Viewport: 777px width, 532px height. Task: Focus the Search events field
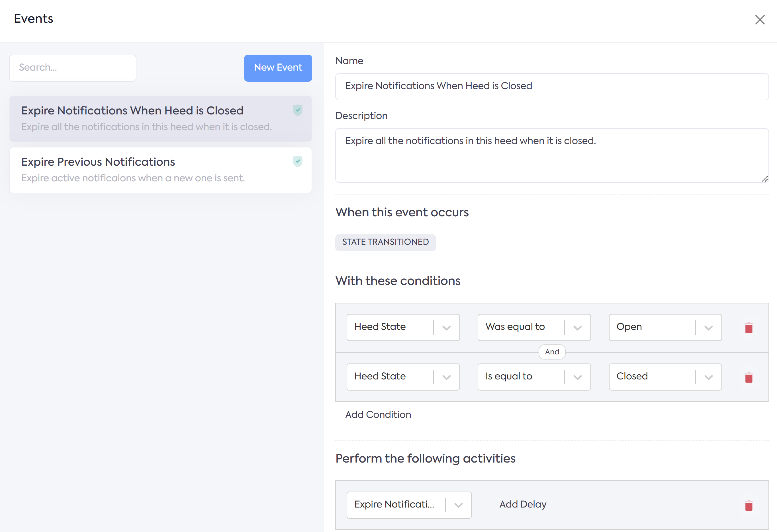tap(73, 68)
